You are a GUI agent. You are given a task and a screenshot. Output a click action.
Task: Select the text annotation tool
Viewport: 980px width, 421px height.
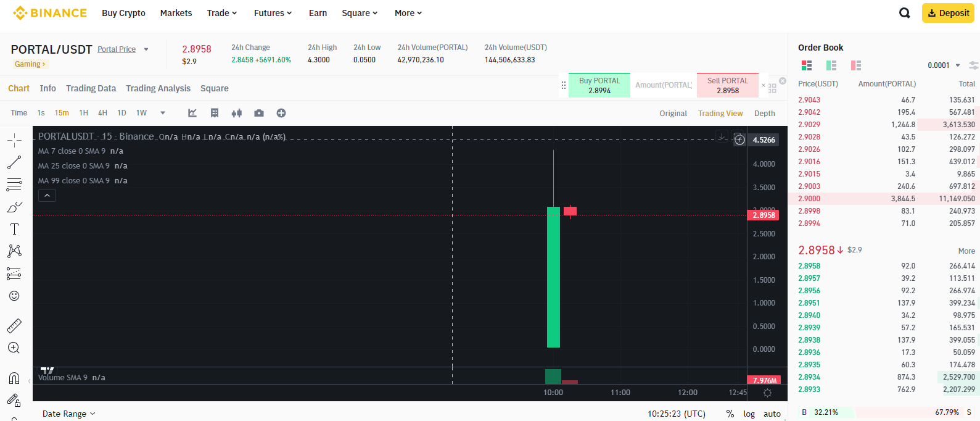click(x=14, y=229)
